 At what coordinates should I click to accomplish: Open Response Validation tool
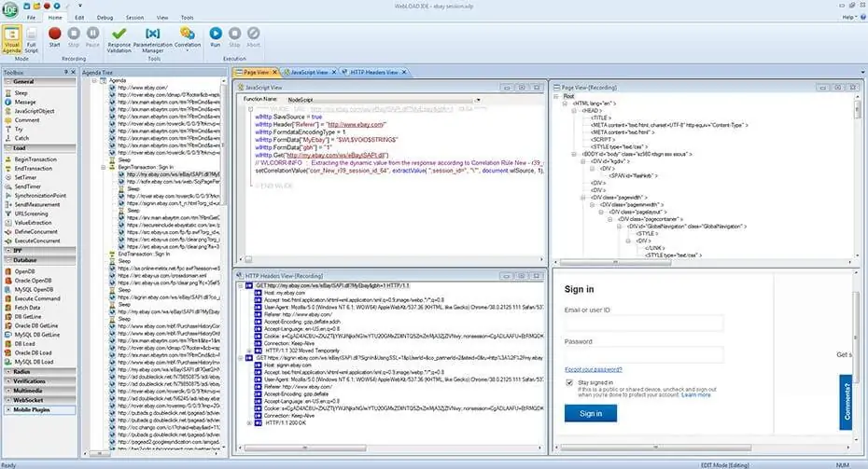point(119,40)
